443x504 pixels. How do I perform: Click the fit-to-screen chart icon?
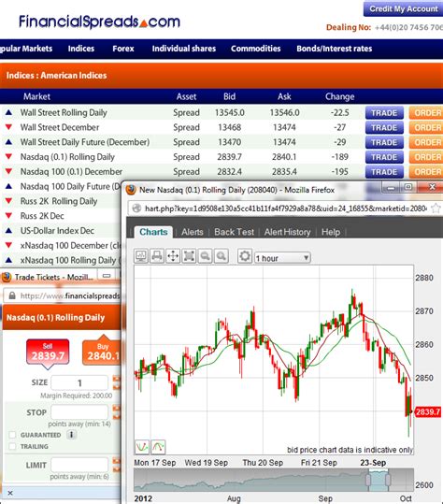(x=189, y=256)
